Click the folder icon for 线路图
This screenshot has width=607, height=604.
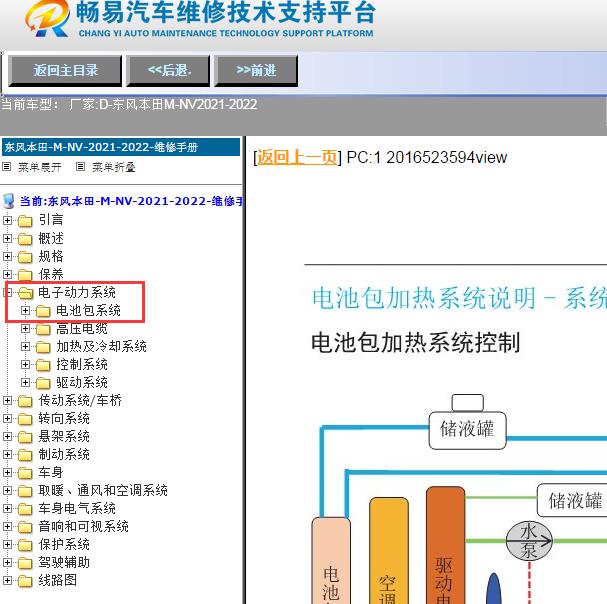click(x=25, y=582)
